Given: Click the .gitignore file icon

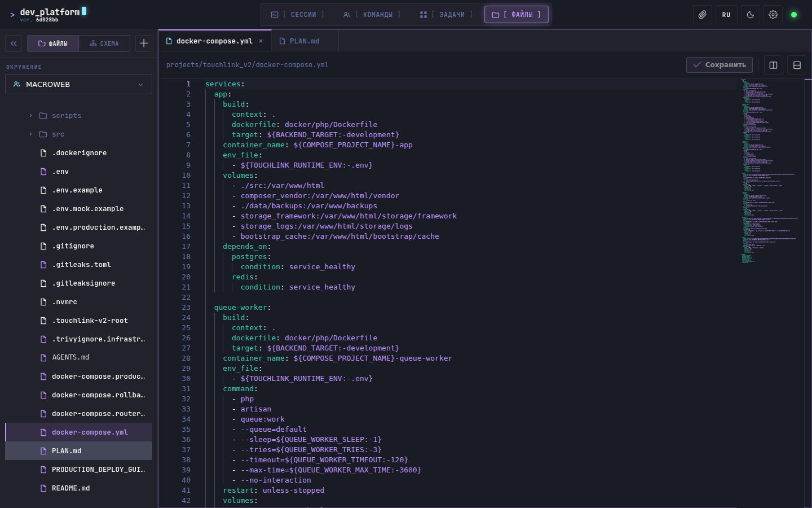Looking at the screenshot, I should pos(43,246).
